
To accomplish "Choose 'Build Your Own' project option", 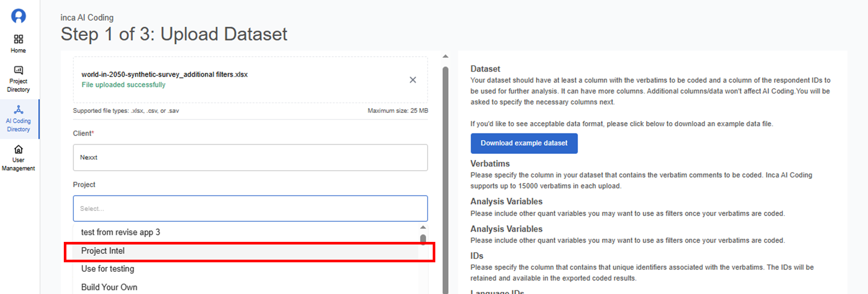I will point(109,287).
